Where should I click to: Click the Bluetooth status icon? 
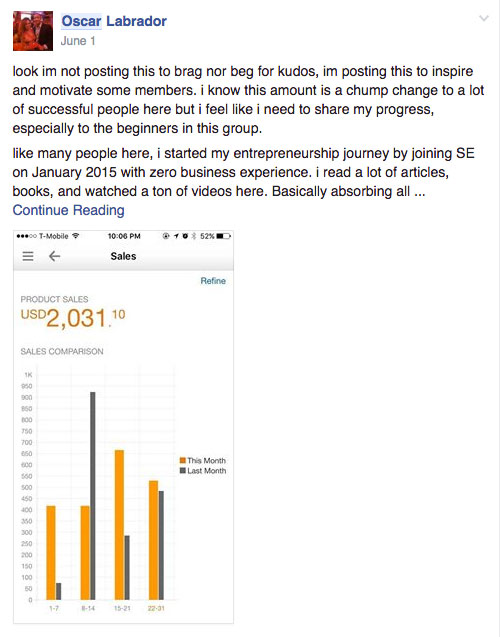coord(194,236)
